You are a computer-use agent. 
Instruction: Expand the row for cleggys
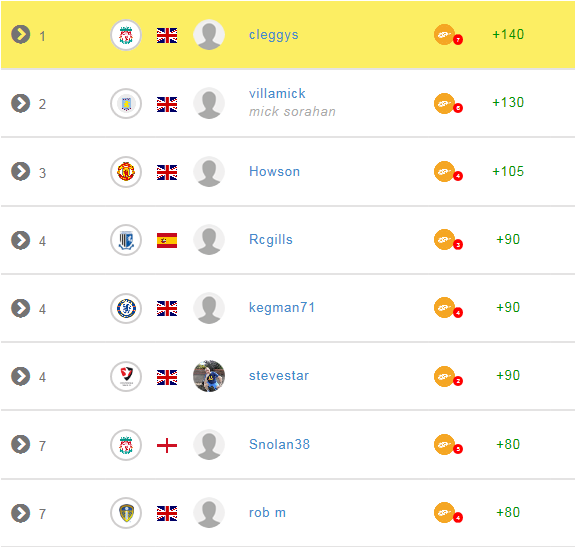21,35
